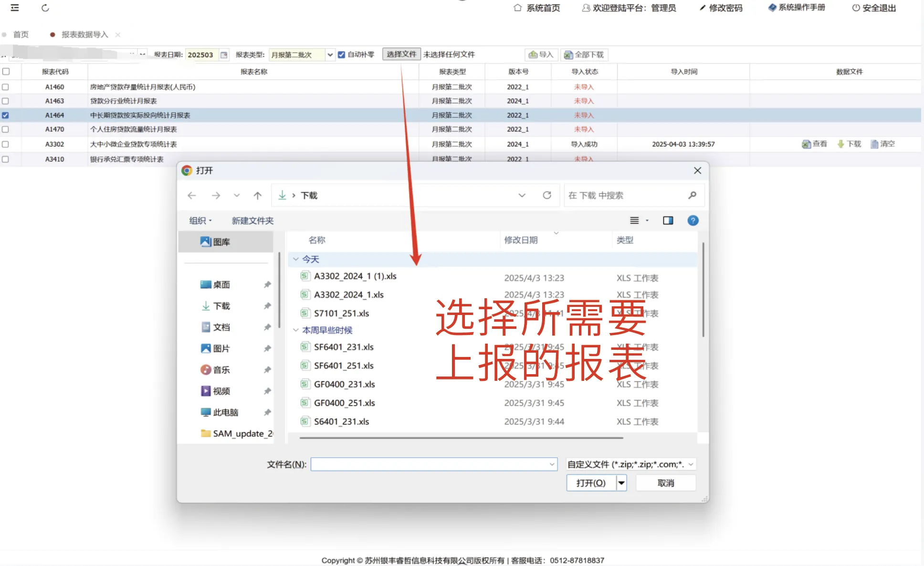Click the page refresh icon in the header
This screenshot has width=924, height=566.
(45, 8)
